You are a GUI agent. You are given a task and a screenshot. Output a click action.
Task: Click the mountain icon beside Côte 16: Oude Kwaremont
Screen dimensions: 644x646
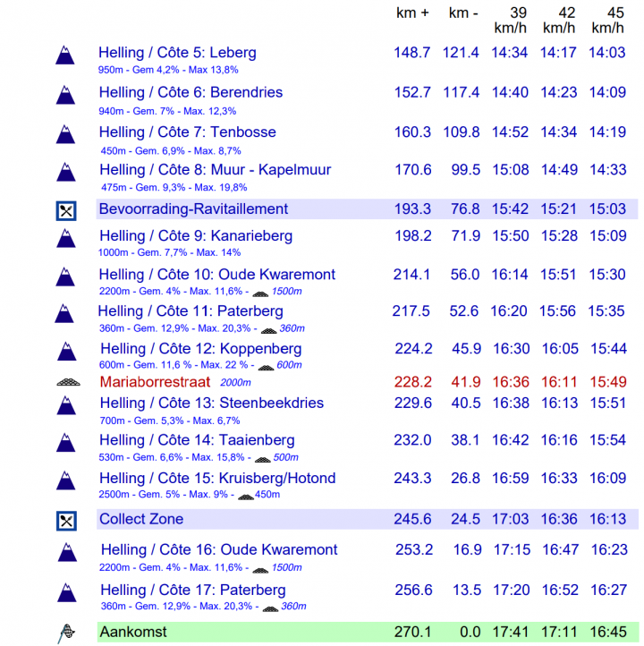[x=67, y=552]
